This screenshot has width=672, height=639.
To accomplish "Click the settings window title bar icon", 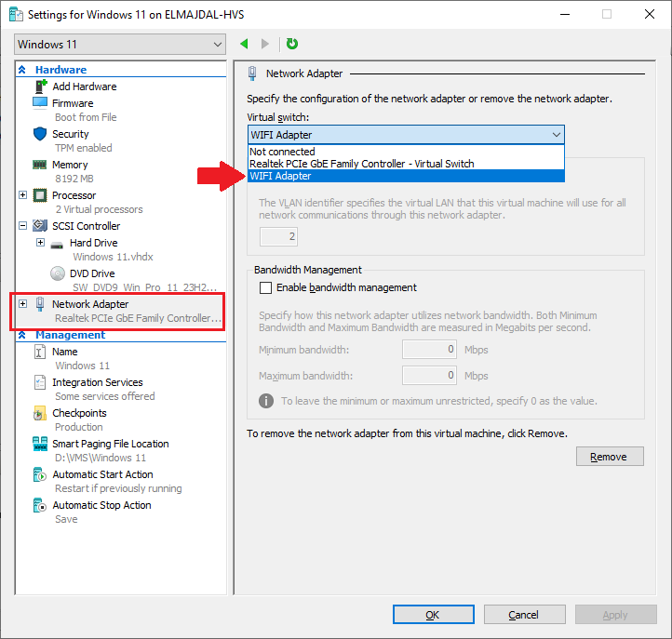I will tap(16, 15).
